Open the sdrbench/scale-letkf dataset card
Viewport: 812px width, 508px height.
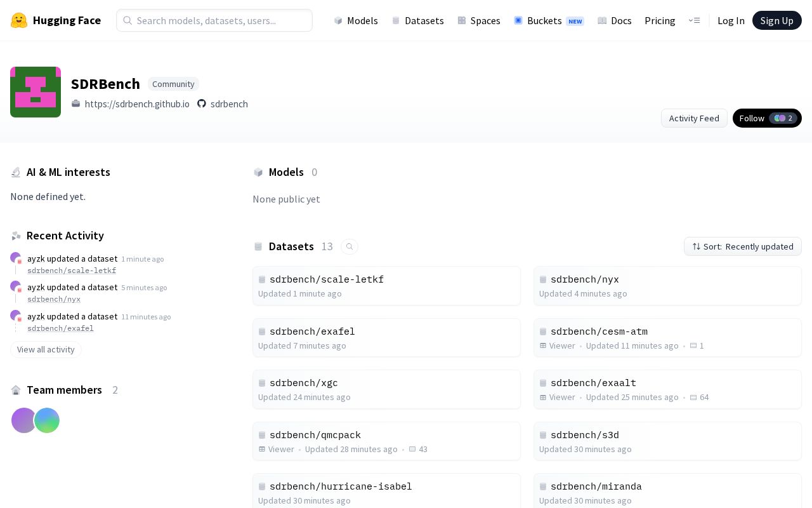click(386, 286)
